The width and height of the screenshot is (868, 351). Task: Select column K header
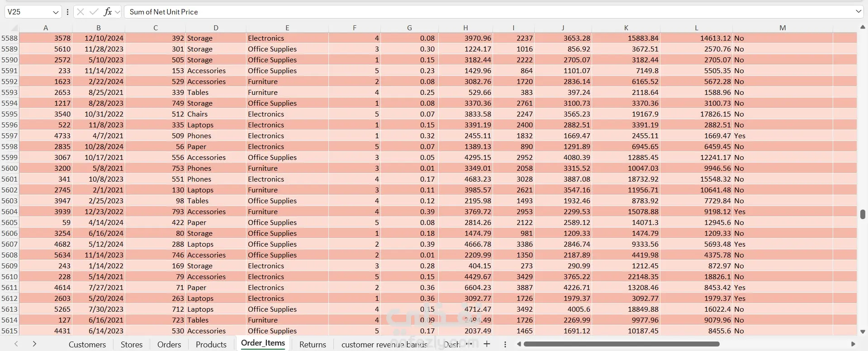click(x=626, y=28)
